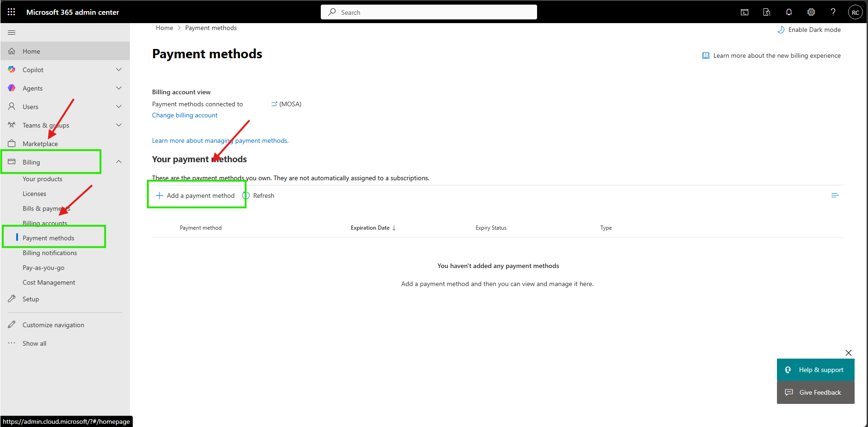
Task: Collapse the Billing section chevron
Action: [119, 162]
